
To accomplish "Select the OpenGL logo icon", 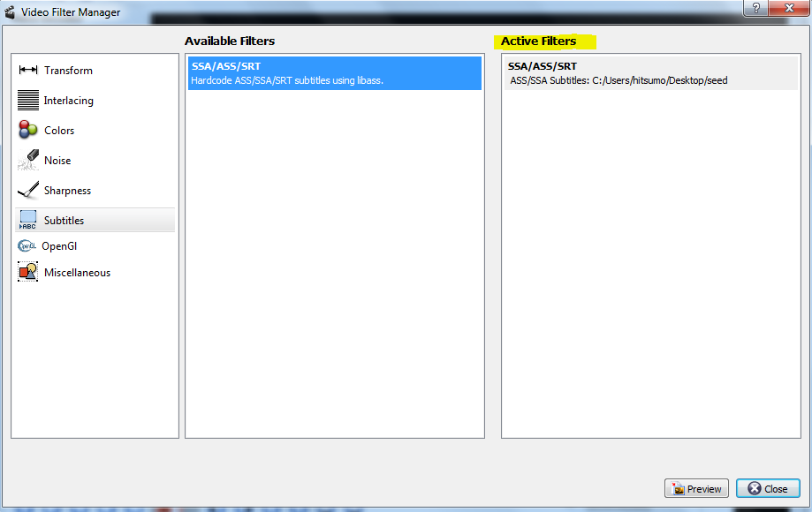I will tap(27, 246).
